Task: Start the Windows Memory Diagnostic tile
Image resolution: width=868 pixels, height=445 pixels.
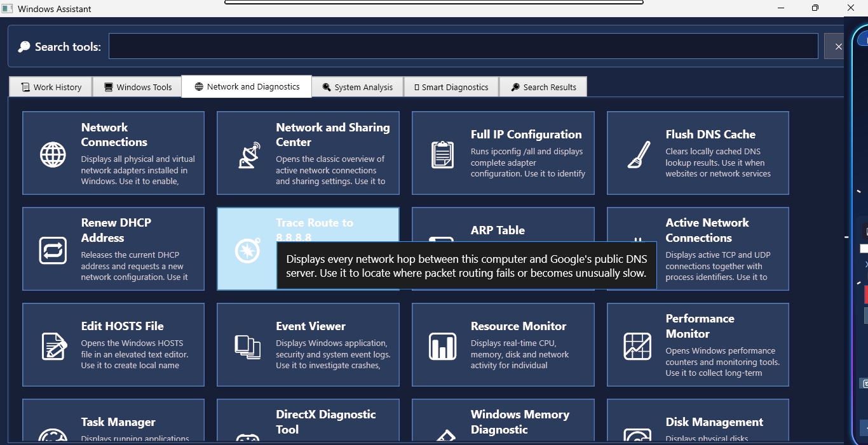Action: 503,421
